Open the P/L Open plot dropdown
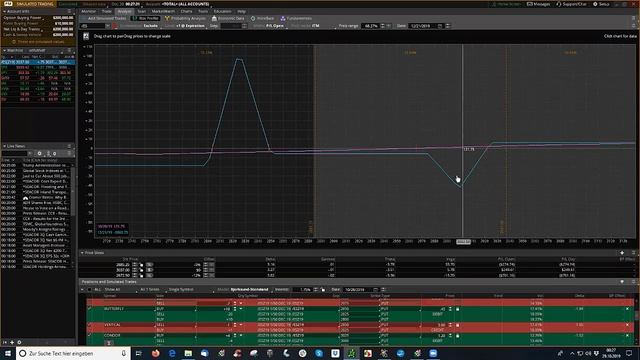Screen dimensions: 640x360 tap(276, 26)
